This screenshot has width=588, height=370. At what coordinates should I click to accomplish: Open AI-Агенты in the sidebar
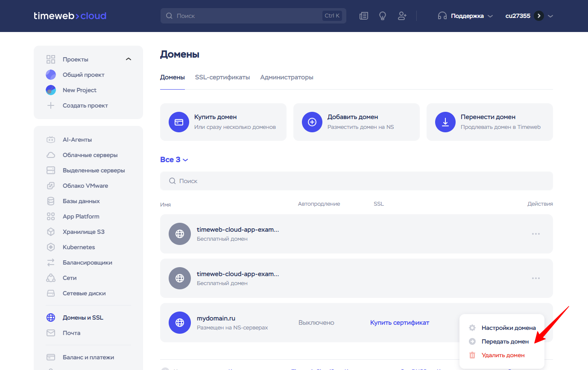point(77,140)
